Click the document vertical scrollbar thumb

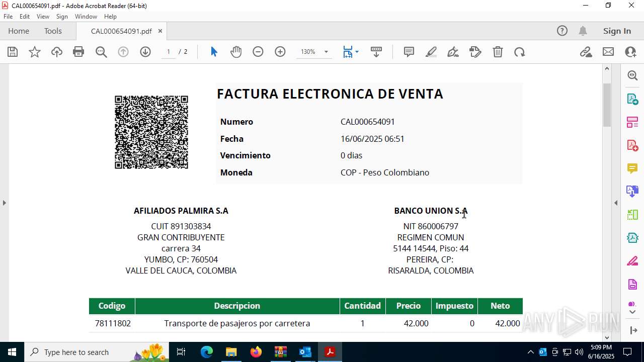pos(607,105)
